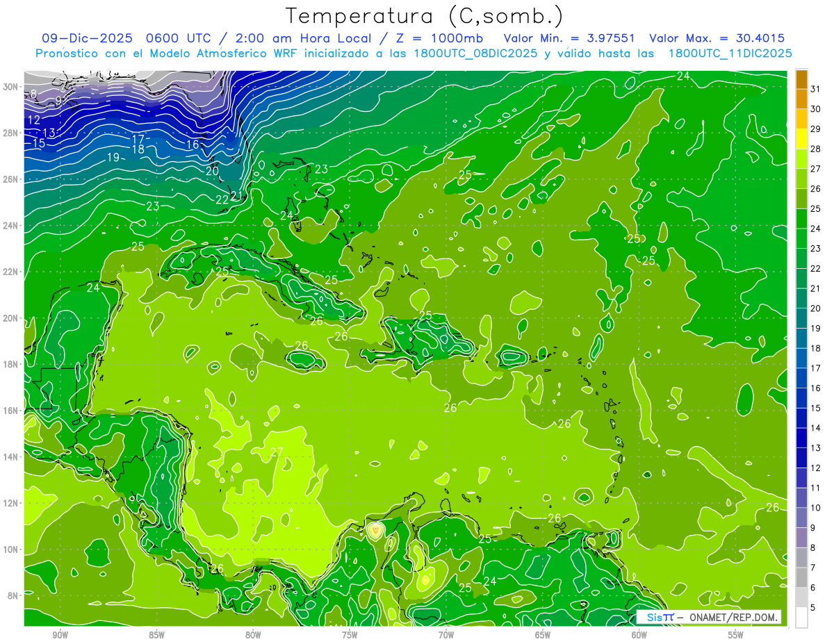The height and width of the screenshot is (644, 834).
Task: Click the '85W' longitude label
Action: click(156, 635)
